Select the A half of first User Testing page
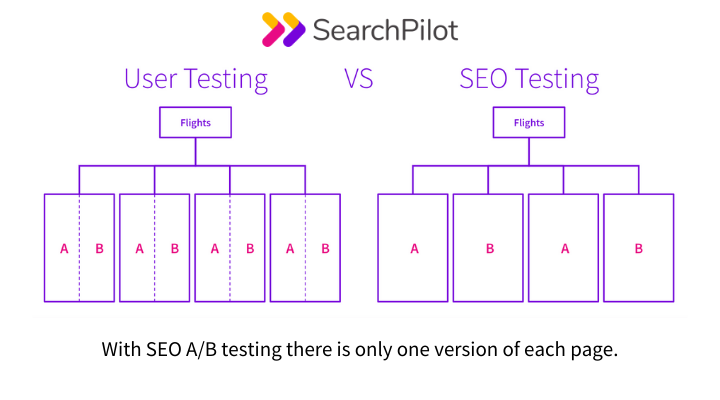 (x=63, y=249)
